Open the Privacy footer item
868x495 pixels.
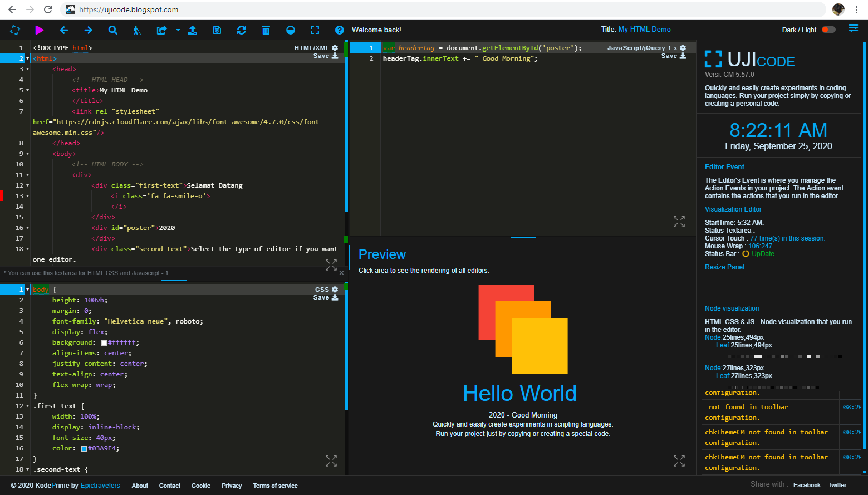tap(232, 486)
